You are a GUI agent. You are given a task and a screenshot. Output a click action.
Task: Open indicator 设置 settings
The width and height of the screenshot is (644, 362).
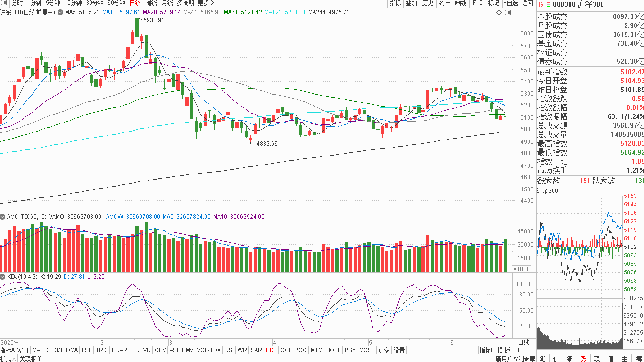399,350
